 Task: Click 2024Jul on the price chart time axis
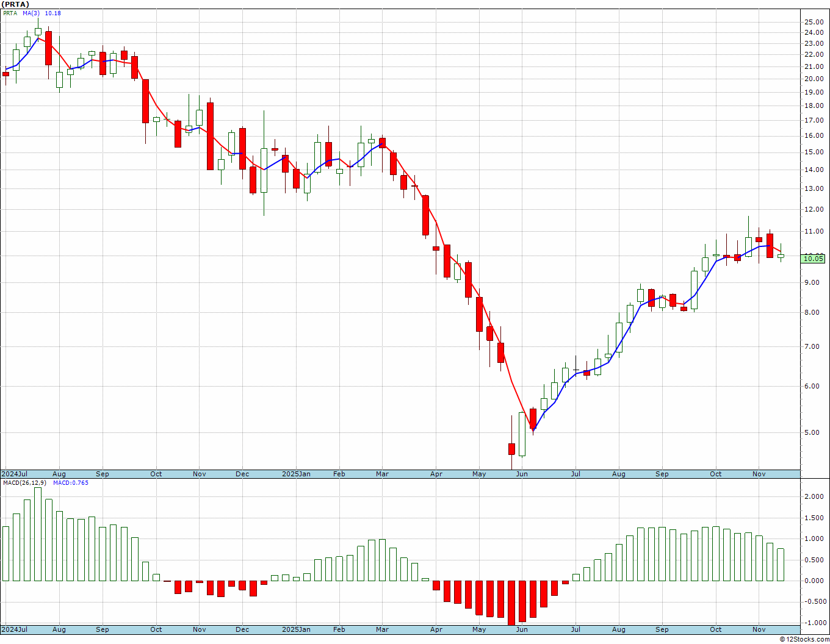click(x=15, y=474)
